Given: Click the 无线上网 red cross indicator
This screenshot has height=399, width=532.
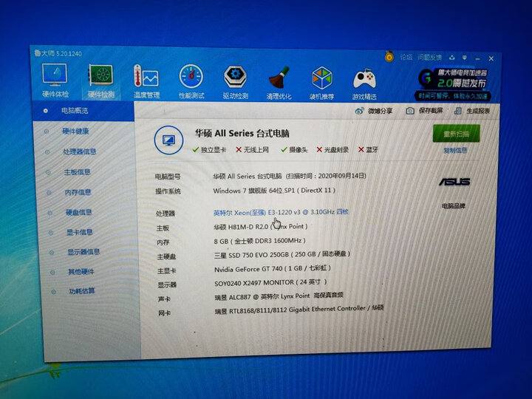Looking at the screenshot, I should click(x=252, y=149).
